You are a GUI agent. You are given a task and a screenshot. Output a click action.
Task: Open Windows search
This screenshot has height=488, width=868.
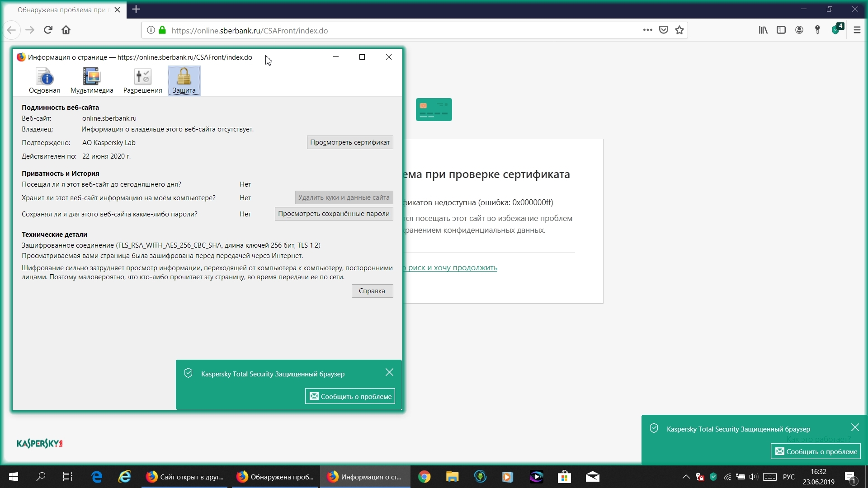[x=41, y=477]
